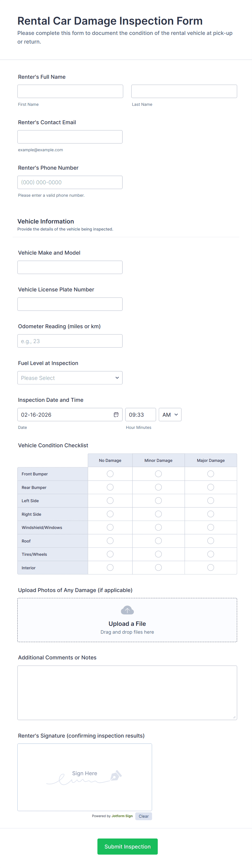Viewport: 252px width, 868px height.
Task: Mark Interior as No Damage
Action: click(x=110, y=567)
